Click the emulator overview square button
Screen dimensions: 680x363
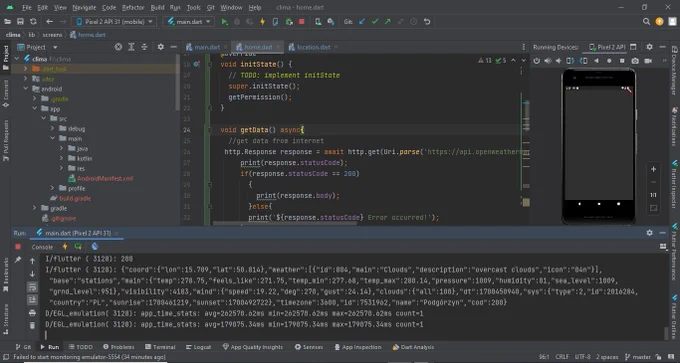coord(622,61)
